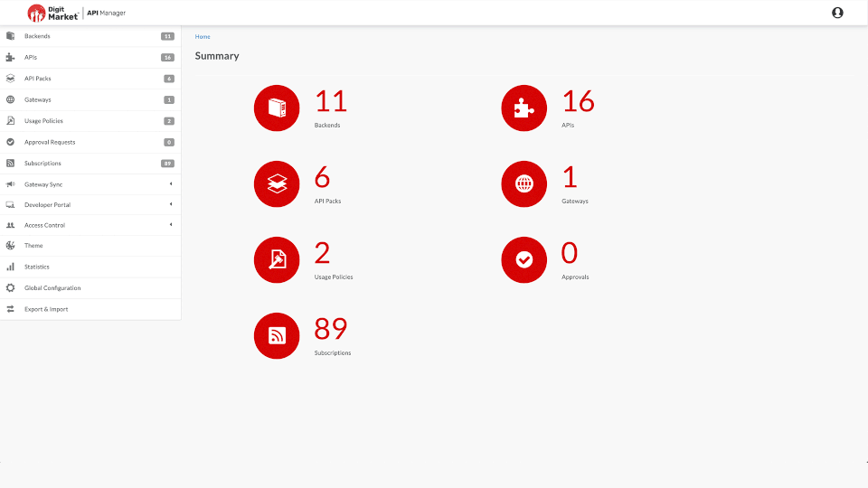Open the Export & Import menu item
The height and width of the screenshot is (488, 868).
pos(90,309)
